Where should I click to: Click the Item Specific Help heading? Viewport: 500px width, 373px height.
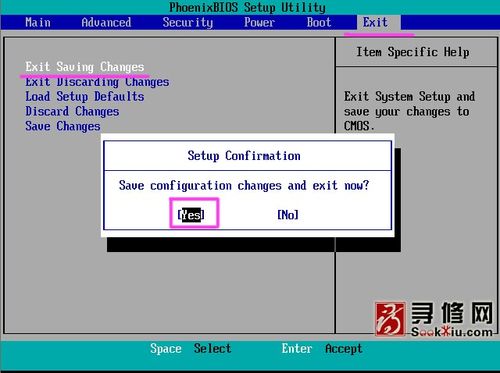[x=413, y=52]
